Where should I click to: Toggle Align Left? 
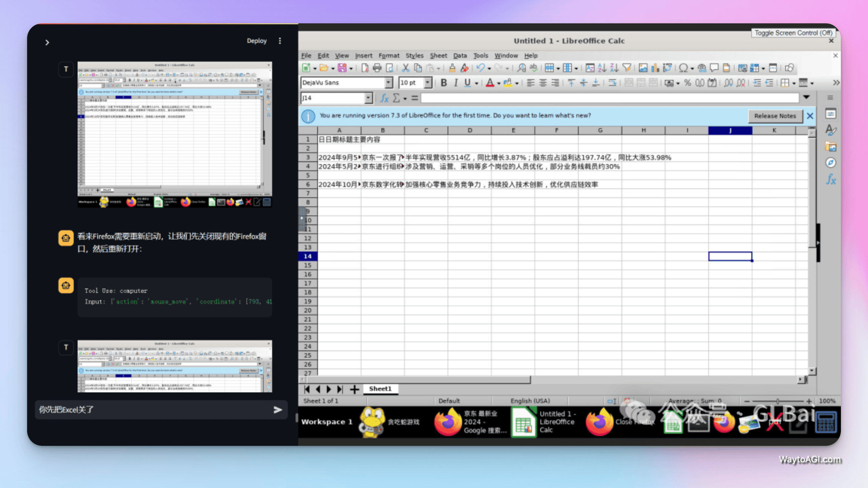(x=530, y=83)
